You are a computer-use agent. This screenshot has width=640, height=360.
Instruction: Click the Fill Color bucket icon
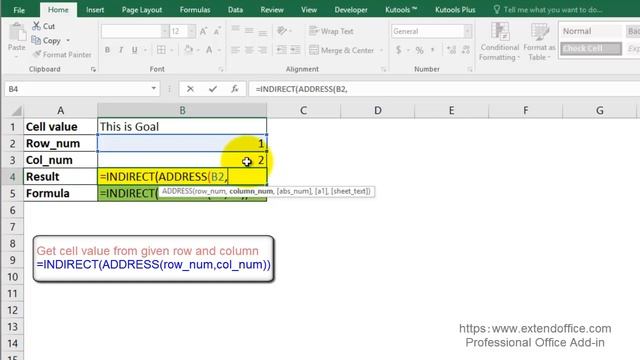[189, 50]
